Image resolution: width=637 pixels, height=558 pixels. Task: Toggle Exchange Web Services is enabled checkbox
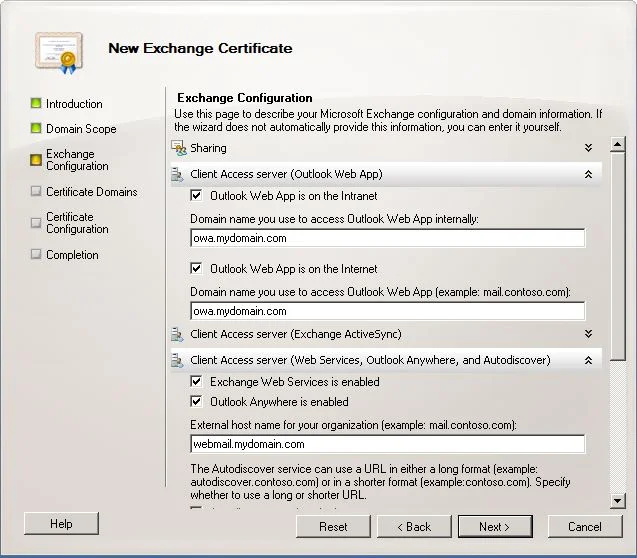[196, 381]
